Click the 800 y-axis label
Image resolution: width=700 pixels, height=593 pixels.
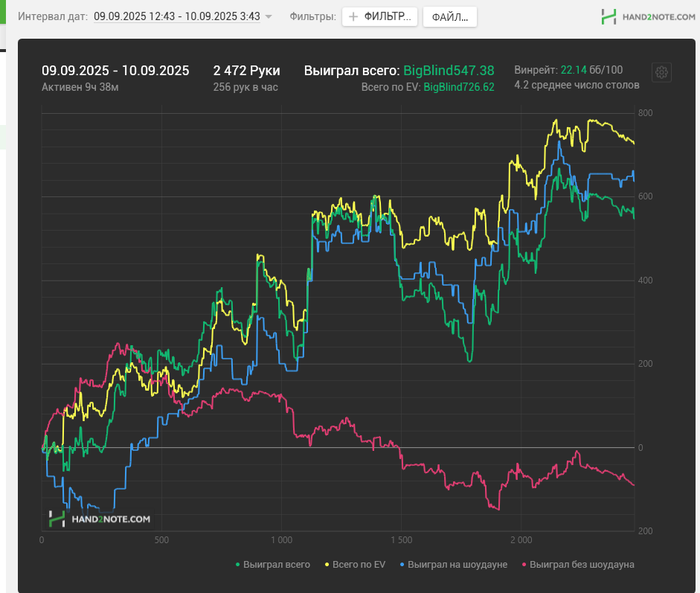(645, 113)
